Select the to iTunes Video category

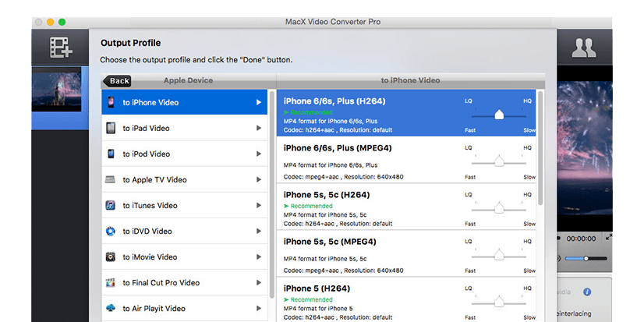(185, 205)
